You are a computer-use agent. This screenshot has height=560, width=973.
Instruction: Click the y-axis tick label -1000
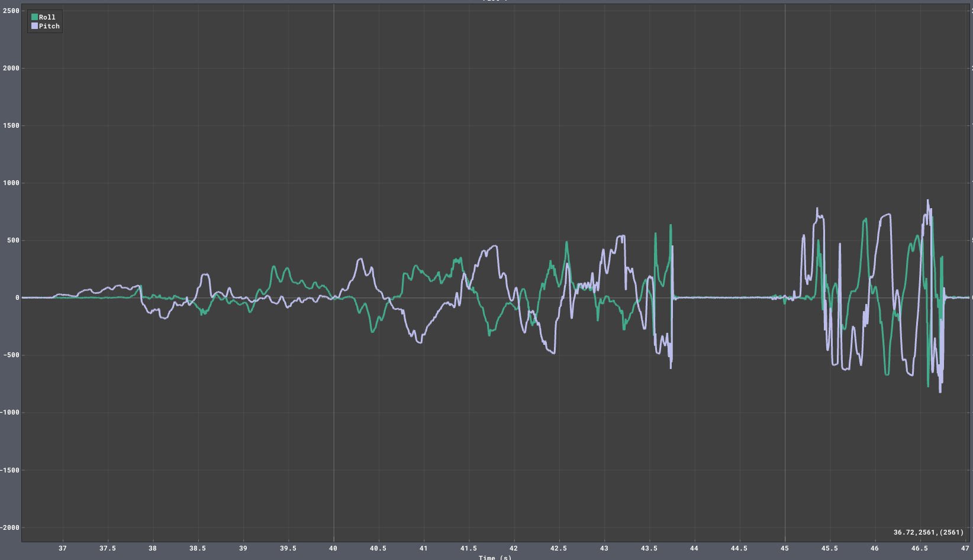[9, 412]
